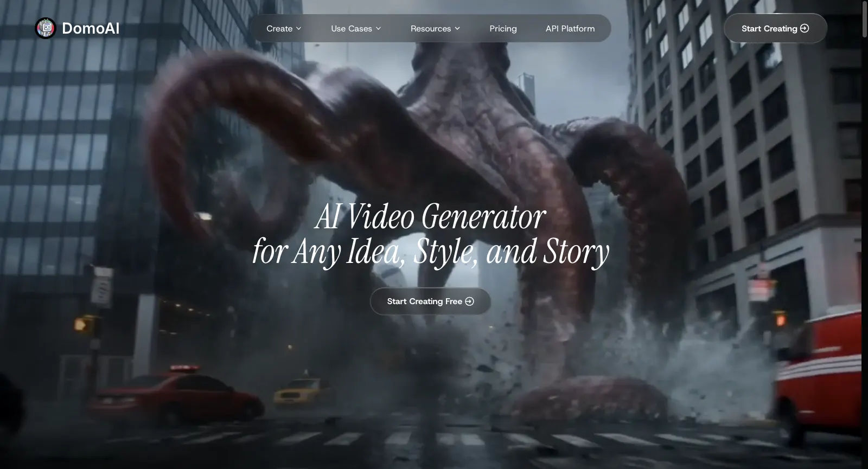868x469 pixels.
Task: Open the API Platform link
Action: click(570, 28)
